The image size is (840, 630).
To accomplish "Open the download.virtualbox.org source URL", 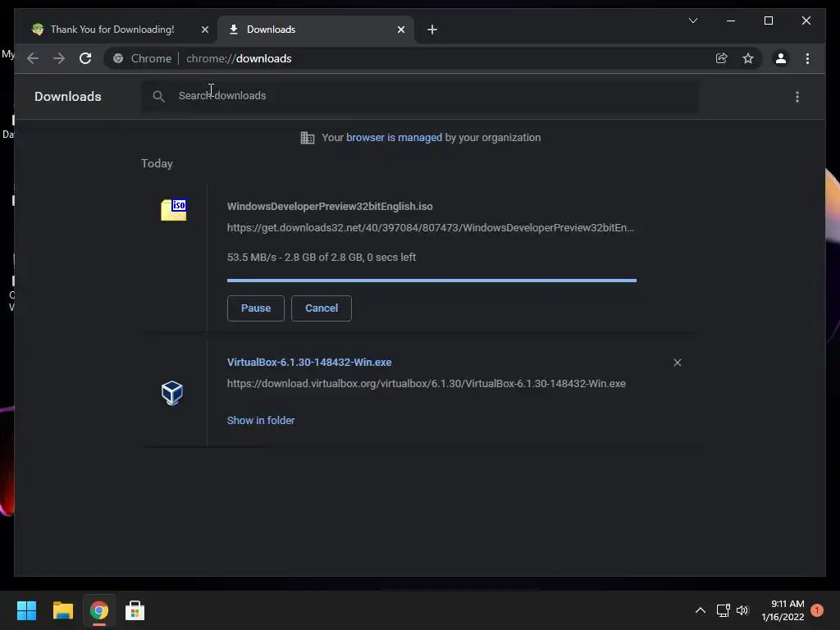I will (427, 384).
